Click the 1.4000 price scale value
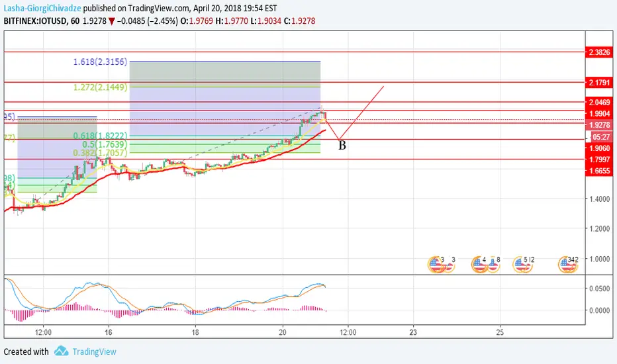 [600, 199]
